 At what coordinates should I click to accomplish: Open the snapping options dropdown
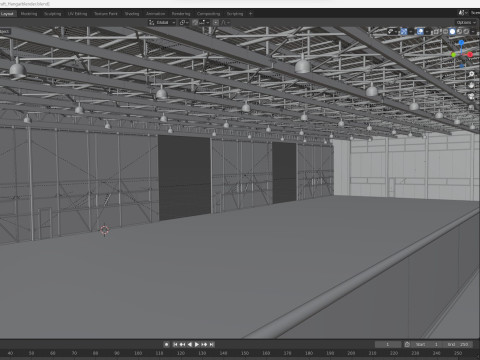204,22
